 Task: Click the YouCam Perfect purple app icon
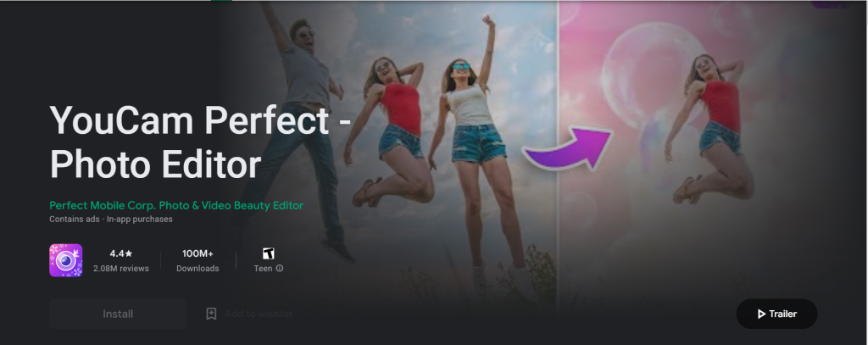pos(66,260)
